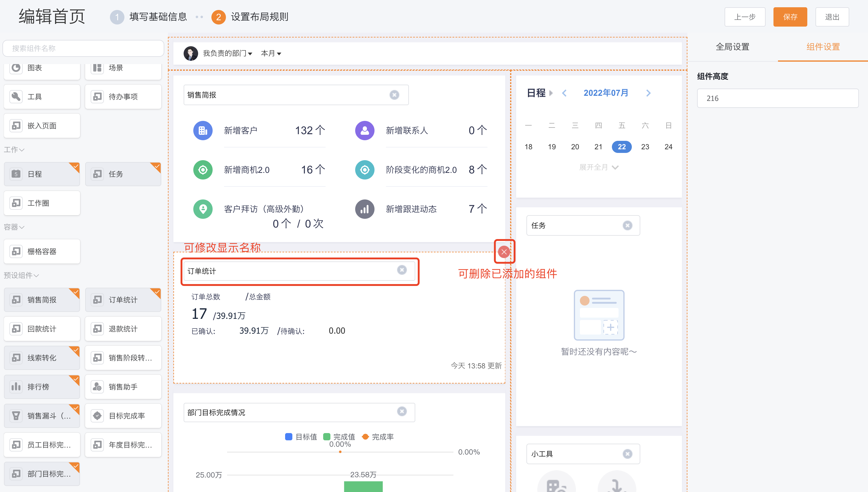Screen dimensions: 868x492
Task: Select the 线索转化 component
Action: (x=42, y=358)
